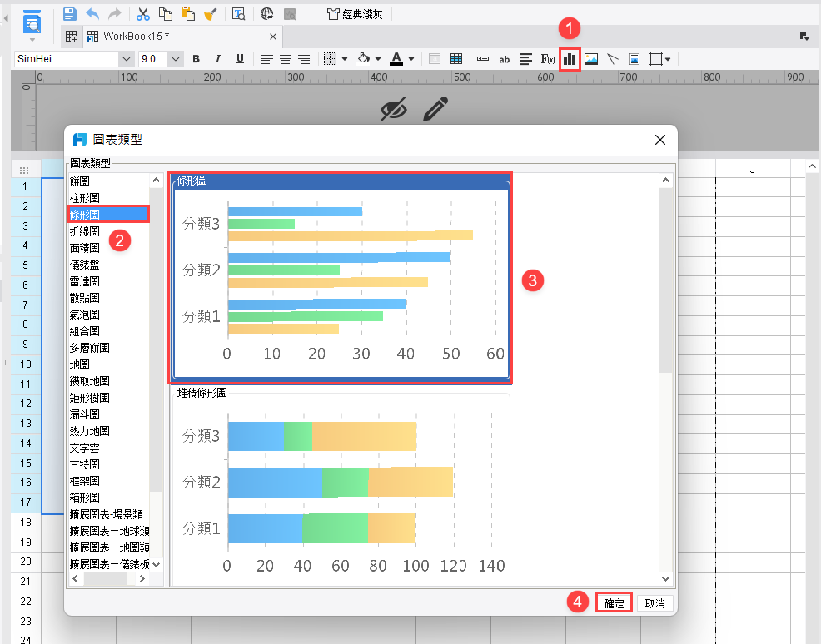Click 取消 to cancel dialog

654,603
